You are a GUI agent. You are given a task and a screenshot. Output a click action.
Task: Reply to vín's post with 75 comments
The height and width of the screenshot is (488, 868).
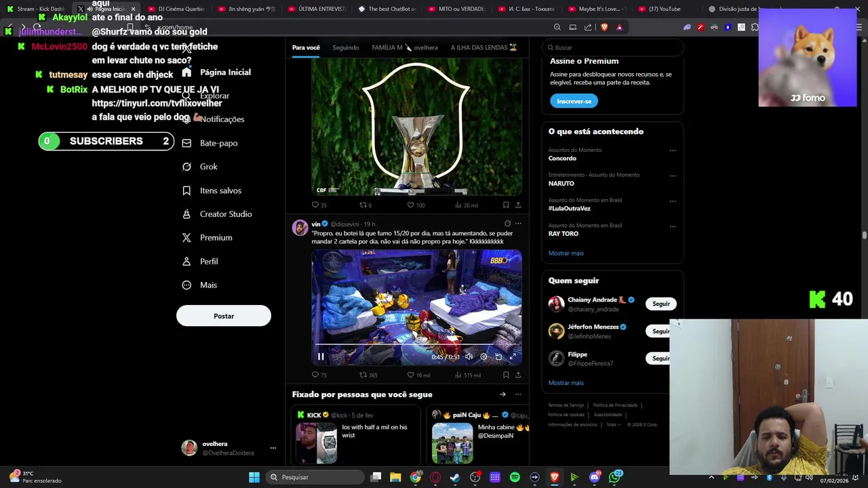pyautogui.click(x=319, y=375)
